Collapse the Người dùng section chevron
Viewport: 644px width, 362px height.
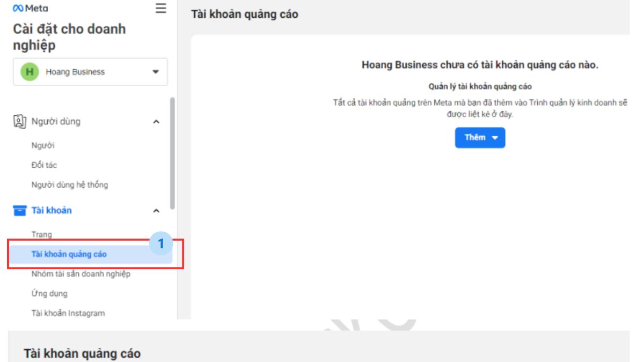(156, 122)
